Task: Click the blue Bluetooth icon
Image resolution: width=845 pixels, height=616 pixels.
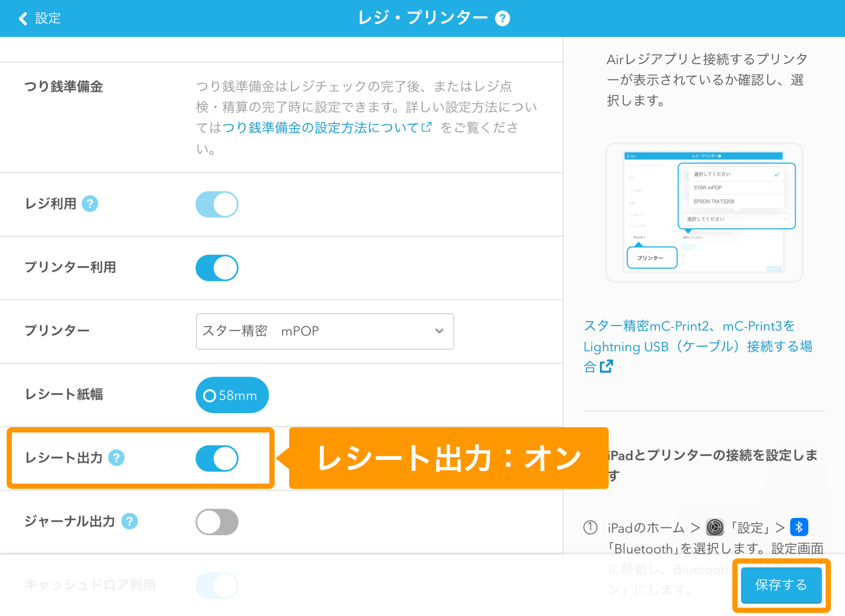Action: coord(799,527)
